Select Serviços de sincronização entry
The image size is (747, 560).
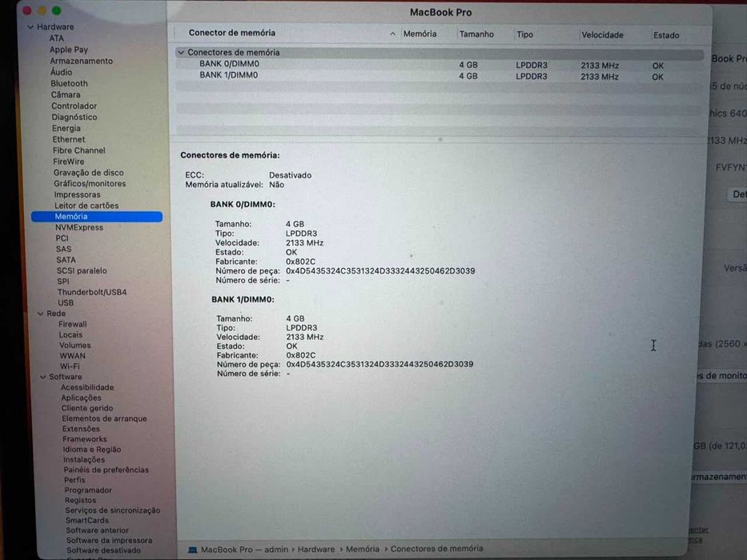(112, 510)
